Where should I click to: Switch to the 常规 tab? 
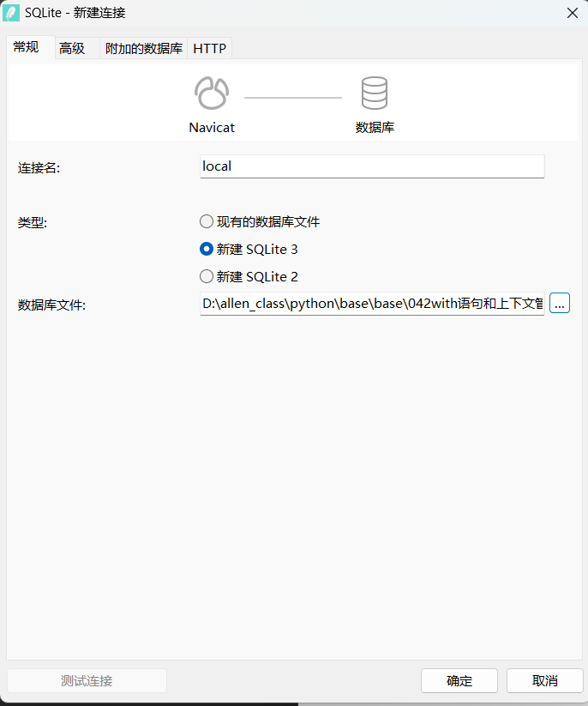click(x=30, y=47)
